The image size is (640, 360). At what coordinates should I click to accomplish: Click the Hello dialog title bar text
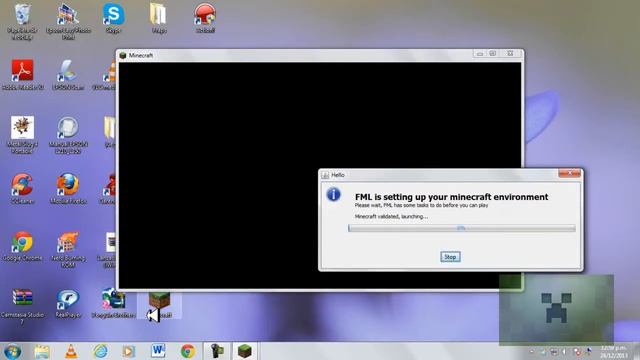tap(338, 175)
